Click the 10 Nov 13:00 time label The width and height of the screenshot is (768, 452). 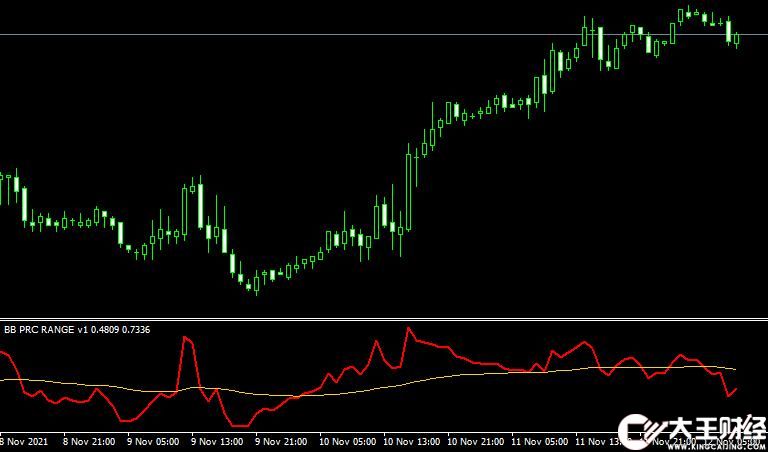412,442
